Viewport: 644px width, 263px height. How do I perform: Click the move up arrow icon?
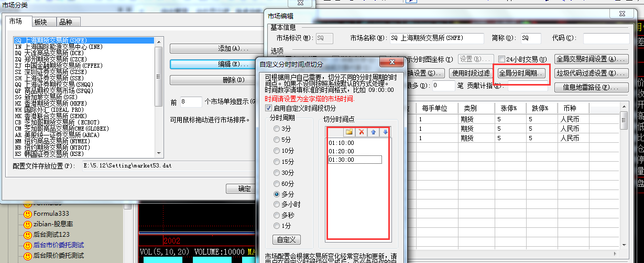tap(373, 132)
